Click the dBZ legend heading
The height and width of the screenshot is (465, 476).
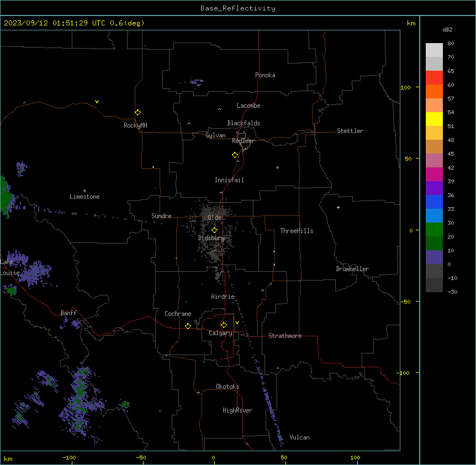point(447,29)
